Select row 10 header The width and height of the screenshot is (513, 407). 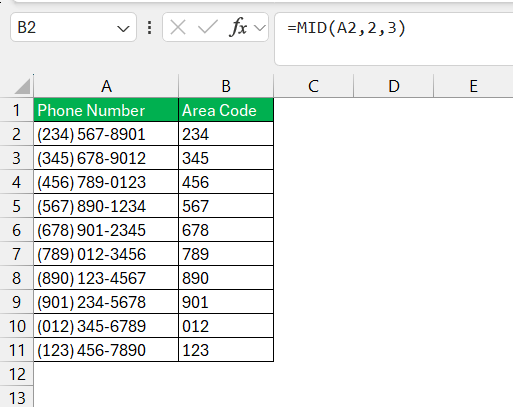pos(17,326)
